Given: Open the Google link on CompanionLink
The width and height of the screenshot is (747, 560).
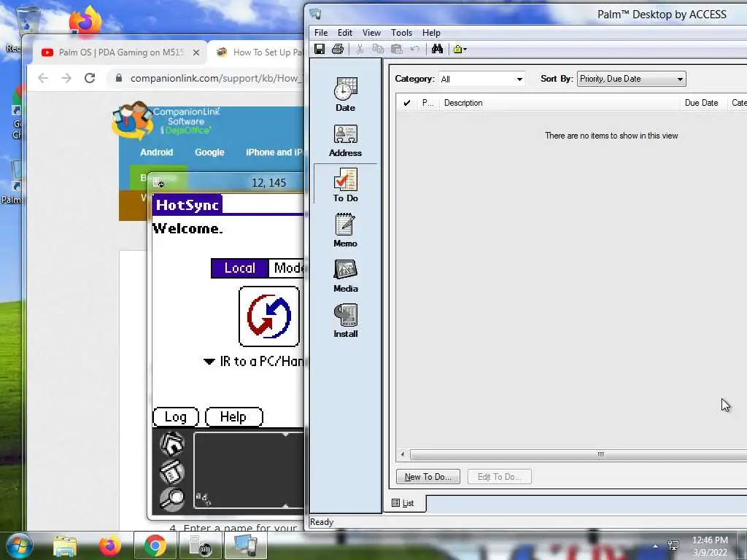Looking at the screenshot, I should (209, 152).
